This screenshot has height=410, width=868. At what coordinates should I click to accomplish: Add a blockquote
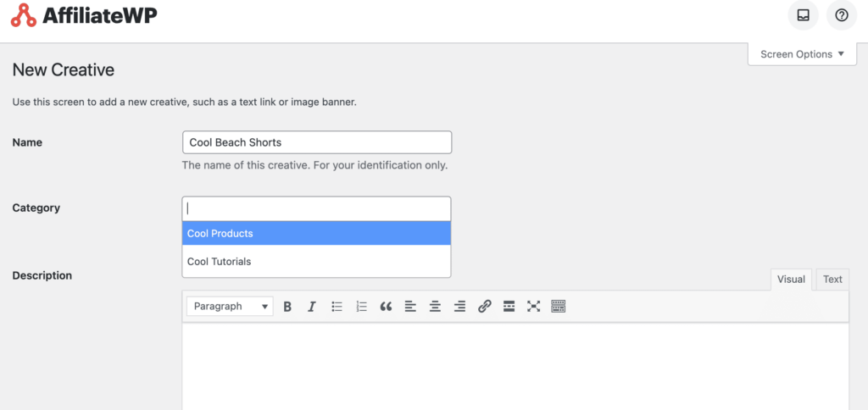pyautogui.click(x=386, y=306)
